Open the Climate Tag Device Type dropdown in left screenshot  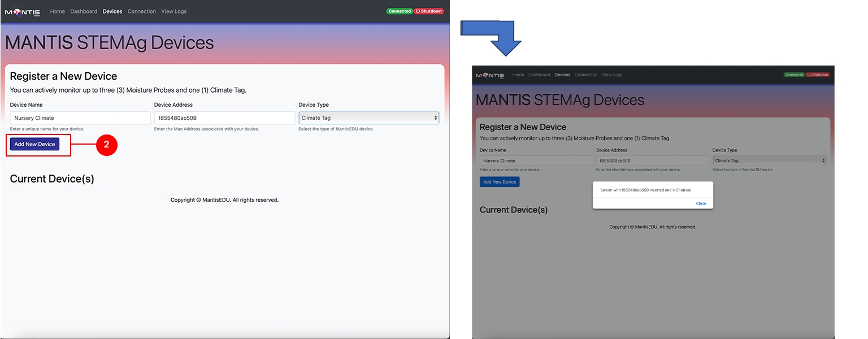tap(368, 118)
